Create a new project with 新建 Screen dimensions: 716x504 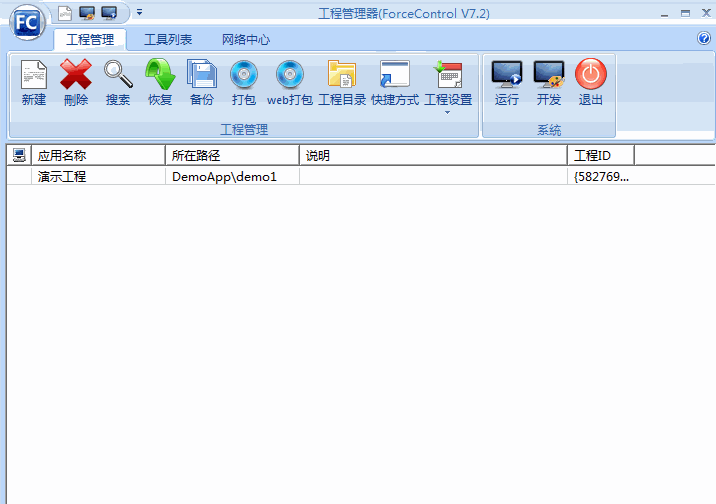(x=34, y=83)
